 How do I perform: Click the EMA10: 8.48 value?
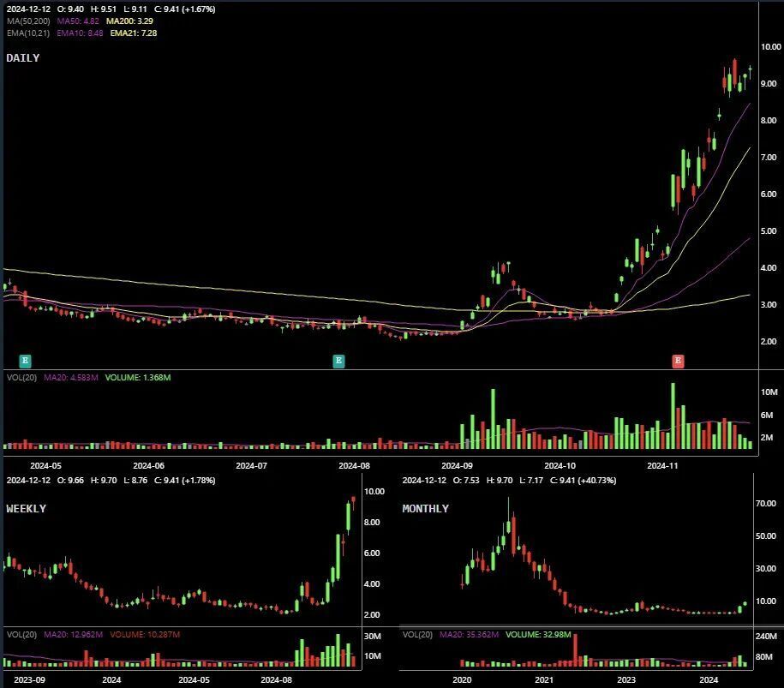pyautogui.click(x=80, y=33)
